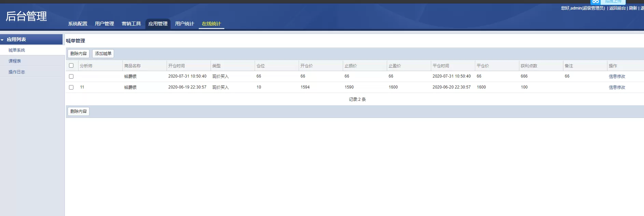644x216 pixels.
Task: Click the 添加喊单 button
Action: [103, 54]
